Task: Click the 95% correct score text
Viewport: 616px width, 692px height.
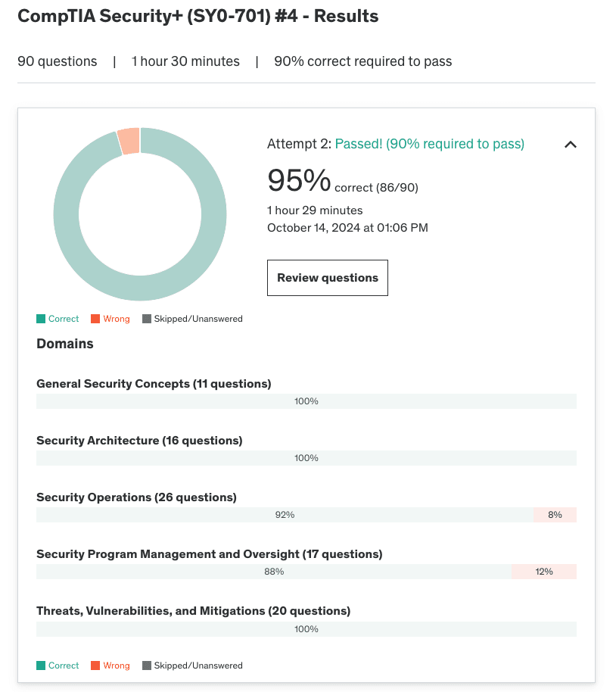Action: tap(299, 180)
